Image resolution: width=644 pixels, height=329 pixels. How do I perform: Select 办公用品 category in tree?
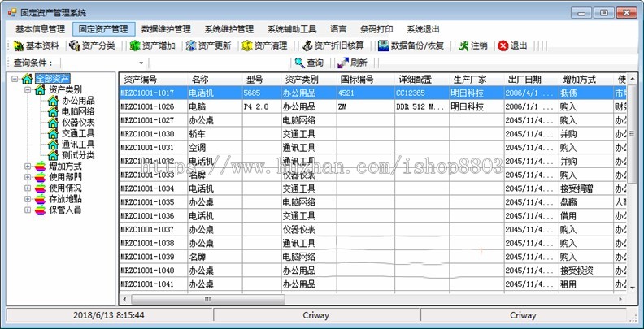coord(78,101)
